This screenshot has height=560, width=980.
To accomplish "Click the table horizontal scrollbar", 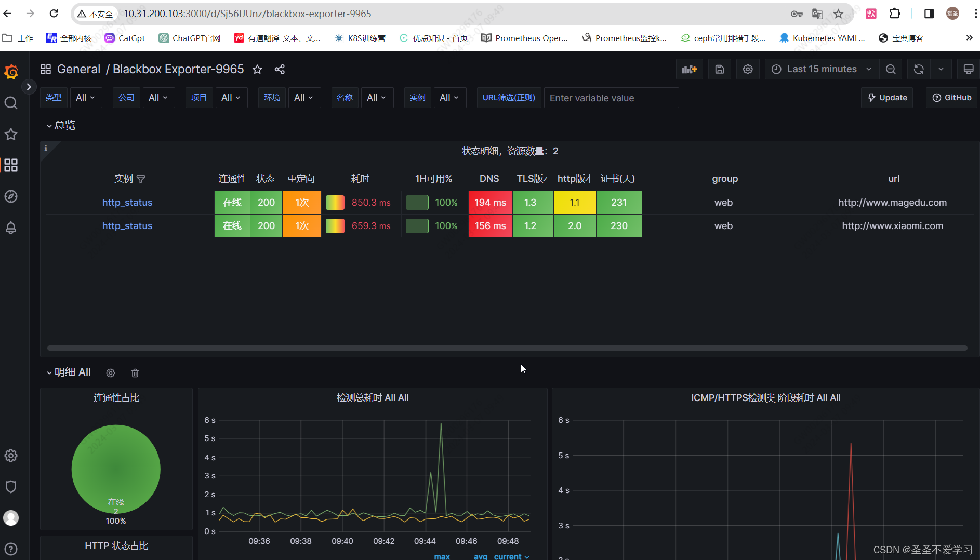I will (507, 348).
